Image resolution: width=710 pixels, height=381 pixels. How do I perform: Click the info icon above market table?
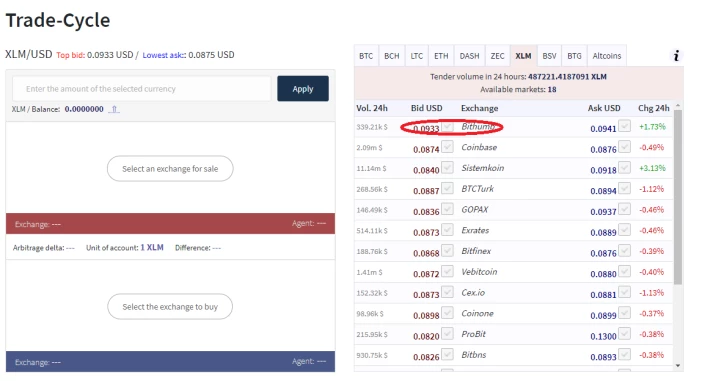(x=676, y=56)
